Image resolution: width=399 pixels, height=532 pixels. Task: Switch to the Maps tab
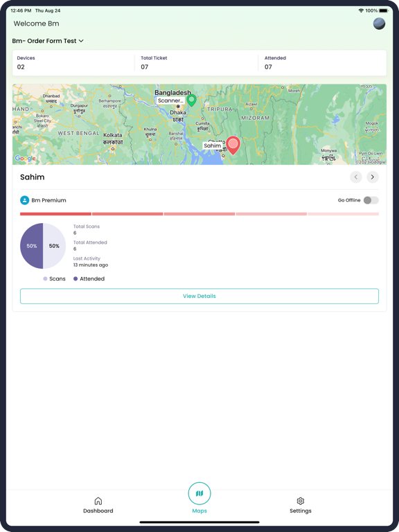[199, 498]
